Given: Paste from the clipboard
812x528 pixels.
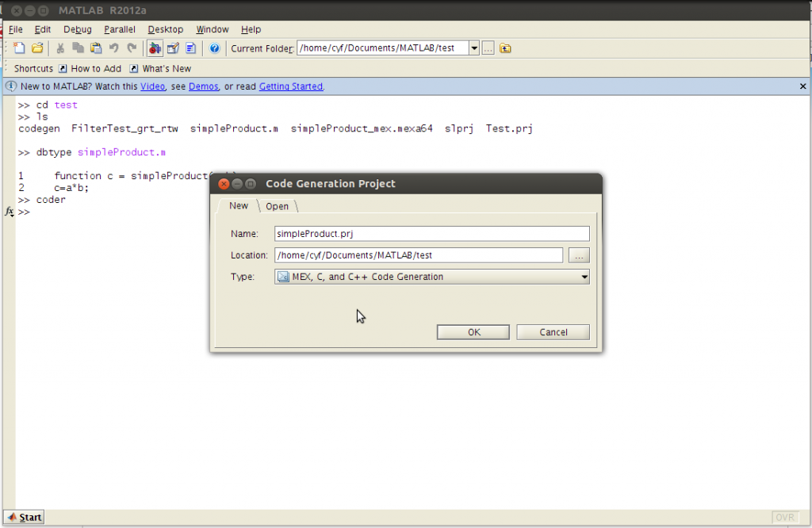Looking at the screenshot, I should coord(94,48).
